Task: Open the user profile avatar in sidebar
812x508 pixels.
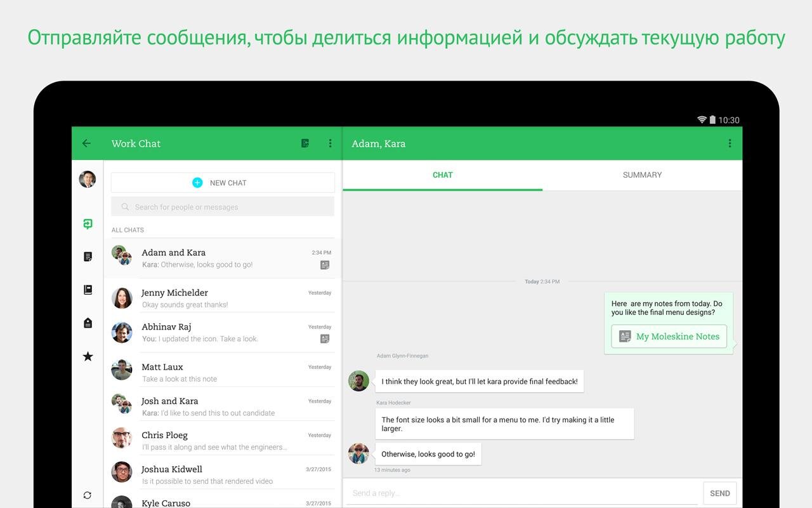Action: tap(88, 179)
